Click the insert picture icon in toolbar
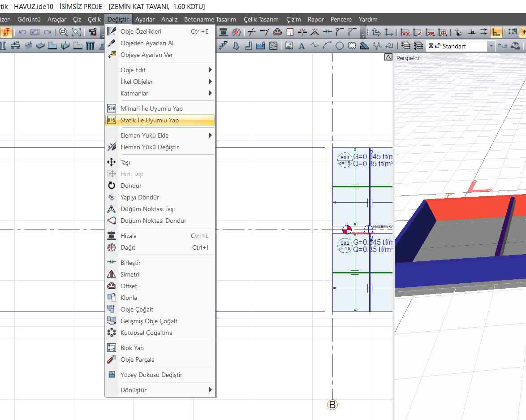 pos(289,46)
